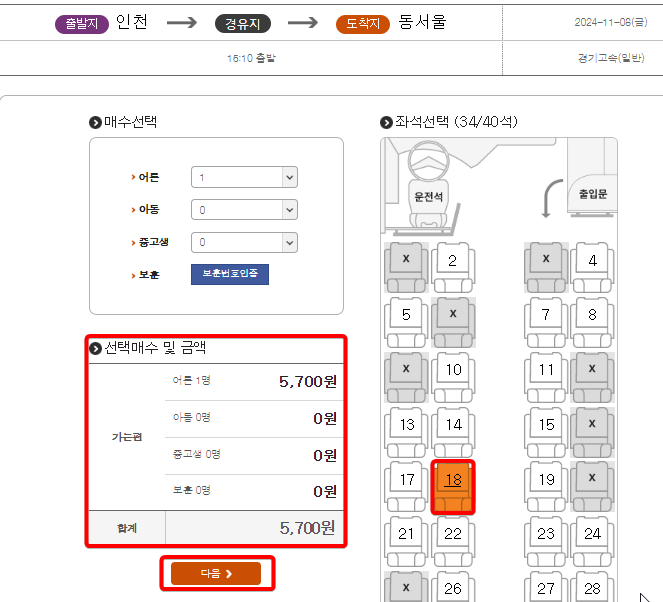This screenshot has width=663, height=602.
Task: Click the 16:10 출발 time text
Action: (251, 58)
